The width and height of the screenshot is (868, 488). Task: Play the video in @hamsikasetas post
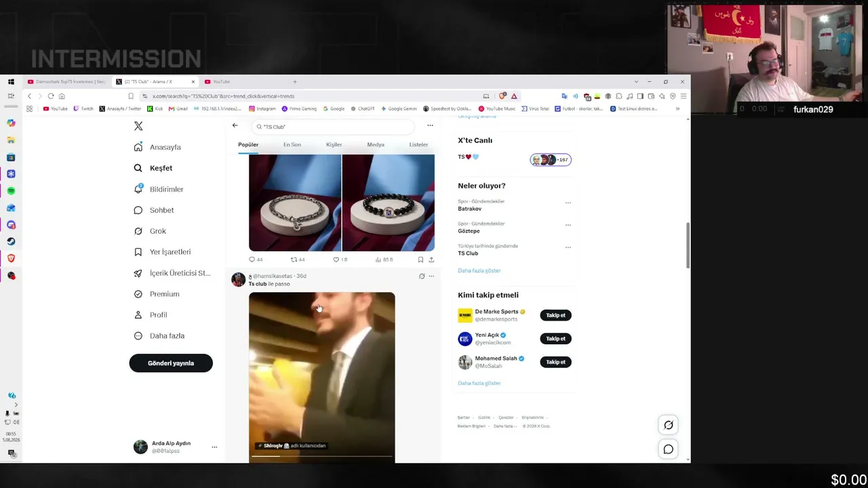(x=321, y=378)
